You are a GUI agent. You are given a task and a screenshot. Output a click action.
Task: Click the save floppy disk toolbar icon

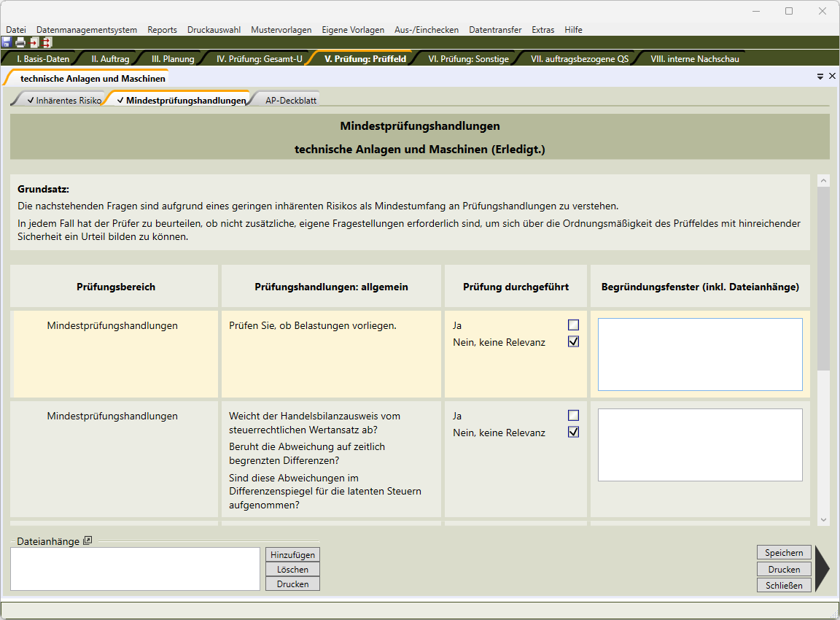pyautogui.click(x=7, y=42)
